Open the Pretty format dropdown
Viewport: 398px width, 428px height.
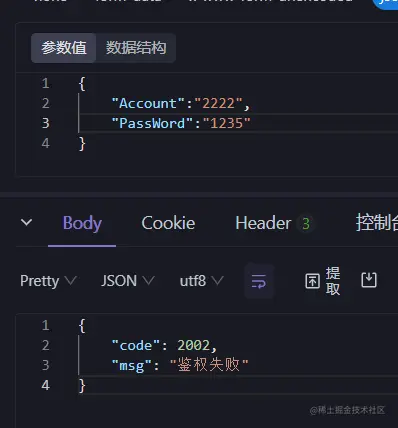click(48, 281)
